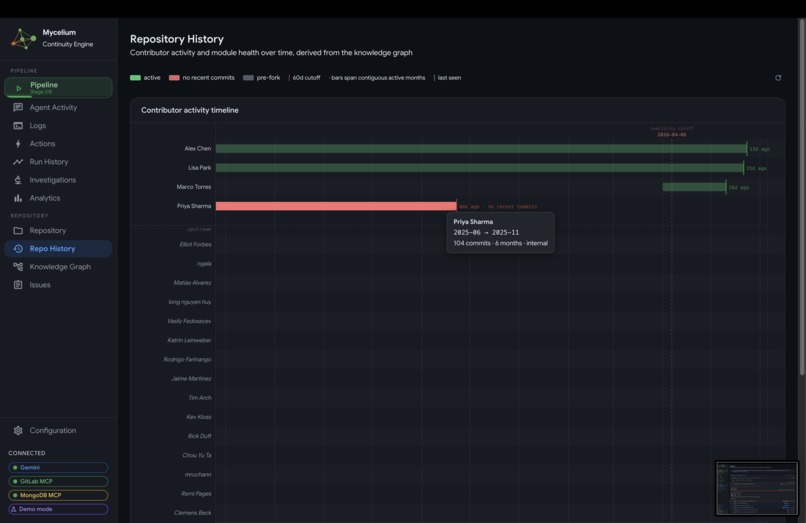The image size is (806, 523).
Task: Click upstream contributor Vasily Fedoseyev
Action: pos(189,321)
